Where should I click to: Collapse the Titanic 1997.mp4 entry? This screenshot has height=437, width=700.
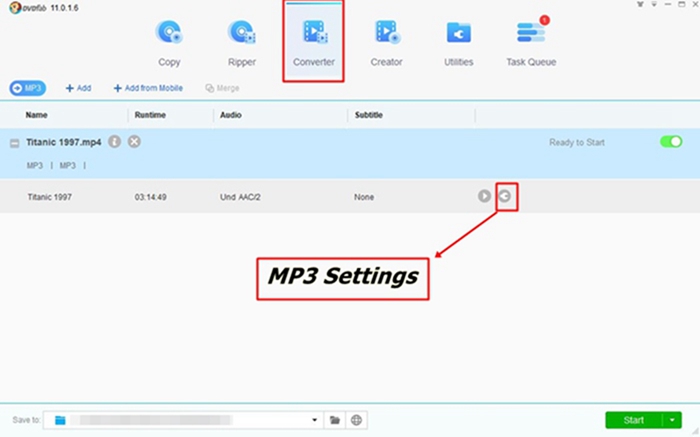pos(15,143)
